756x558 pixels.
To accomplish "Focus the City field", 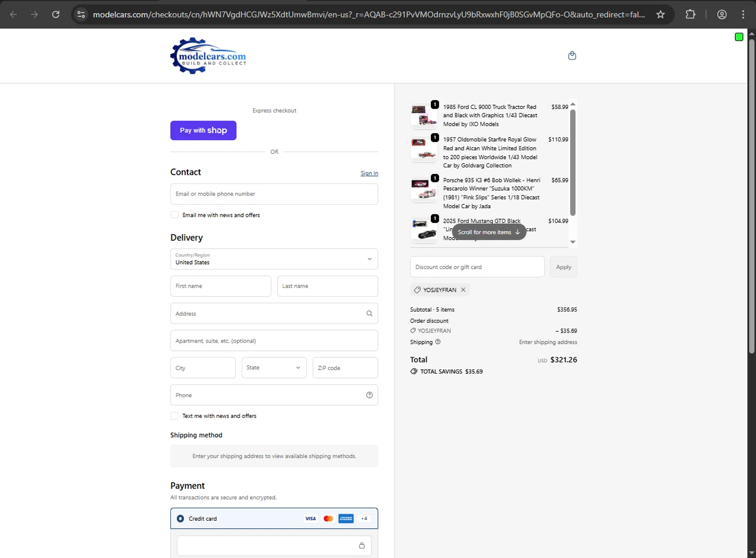I will [x=203, y=368].
